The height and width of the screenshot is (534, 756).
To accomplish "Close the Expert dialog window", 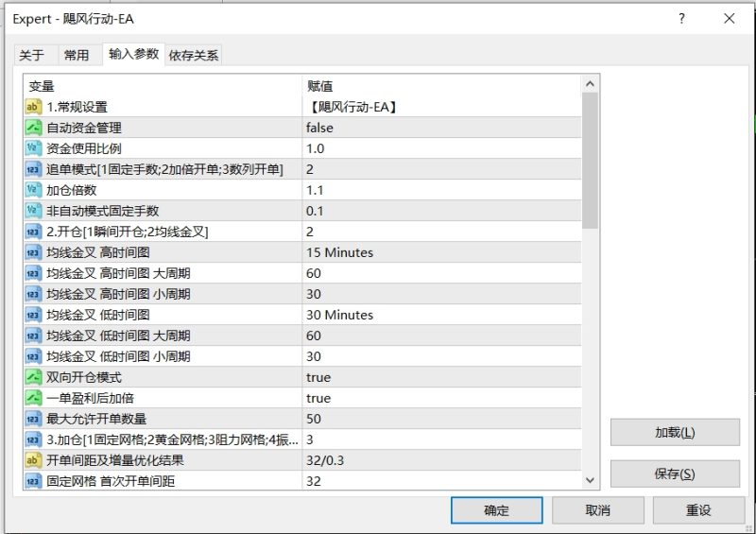I will point(729,18).
